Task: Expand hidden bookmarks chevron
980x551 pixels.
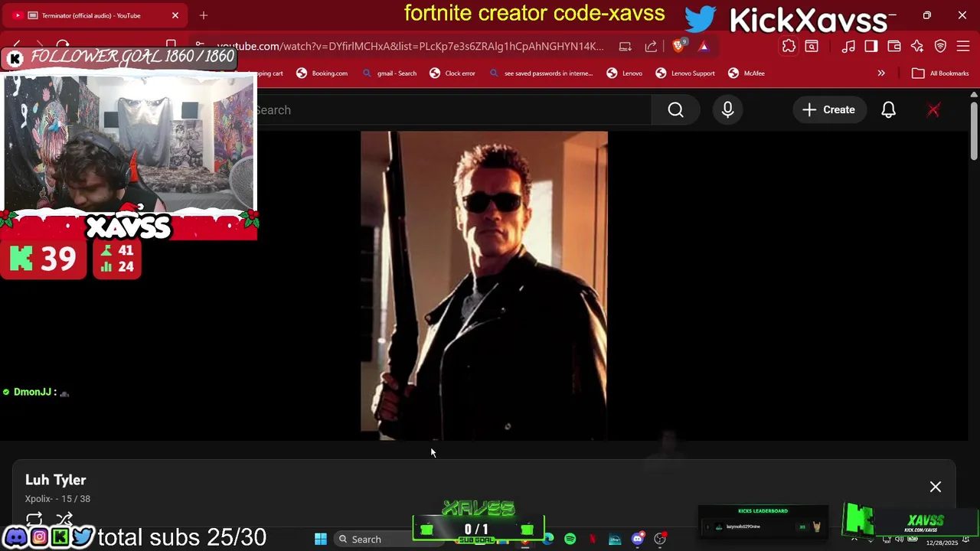Action: pos(881,73)
